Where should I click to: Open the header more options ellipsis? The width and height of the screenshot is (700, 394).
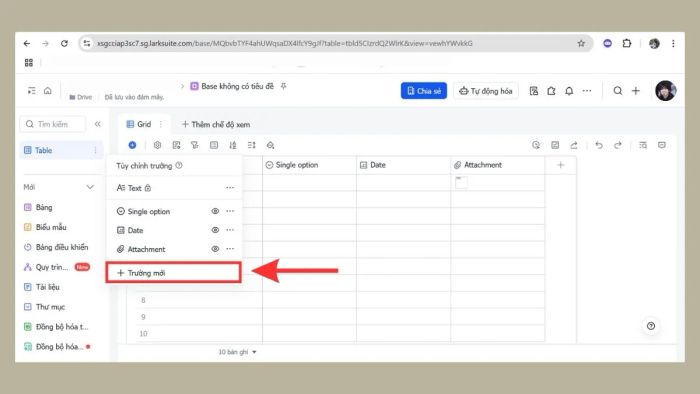pos(587,91)
